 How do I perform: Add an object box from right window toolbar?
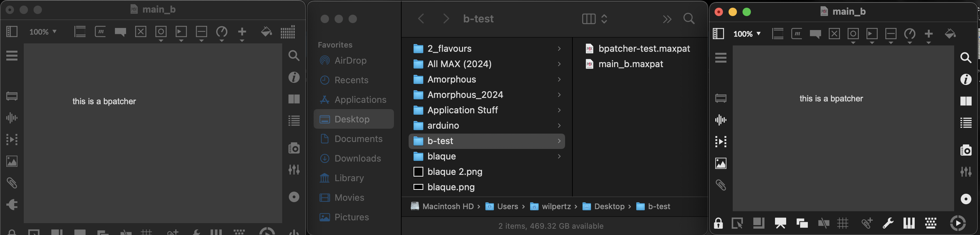point(777,34)
